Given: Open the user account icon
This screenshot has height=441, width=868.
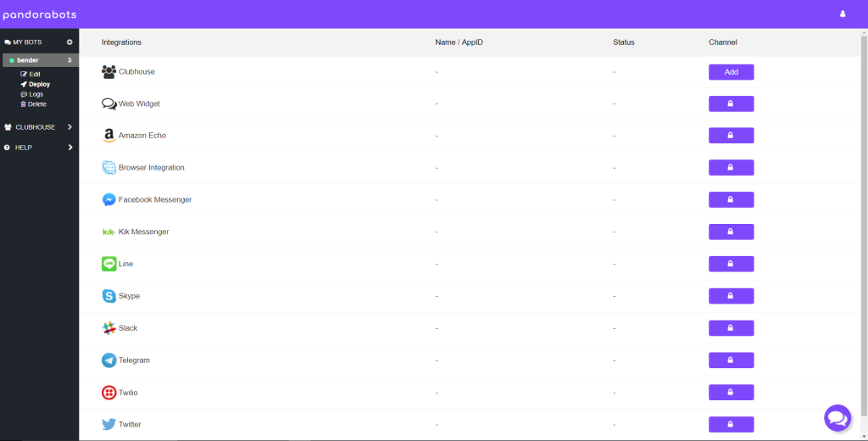Looking at the screenshot, I should click(x=843, y=14).
